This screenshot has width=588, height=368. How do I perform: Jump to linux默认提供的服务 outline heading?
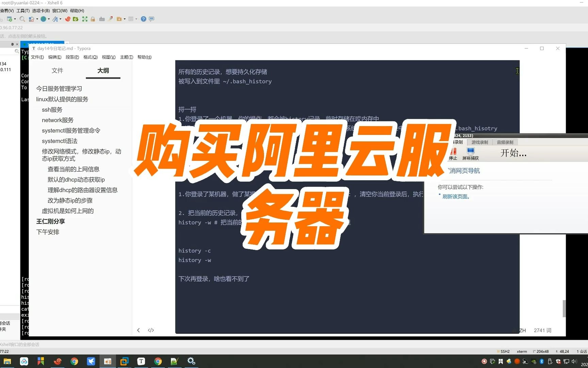pyautogui.click(x=62, y=99)
